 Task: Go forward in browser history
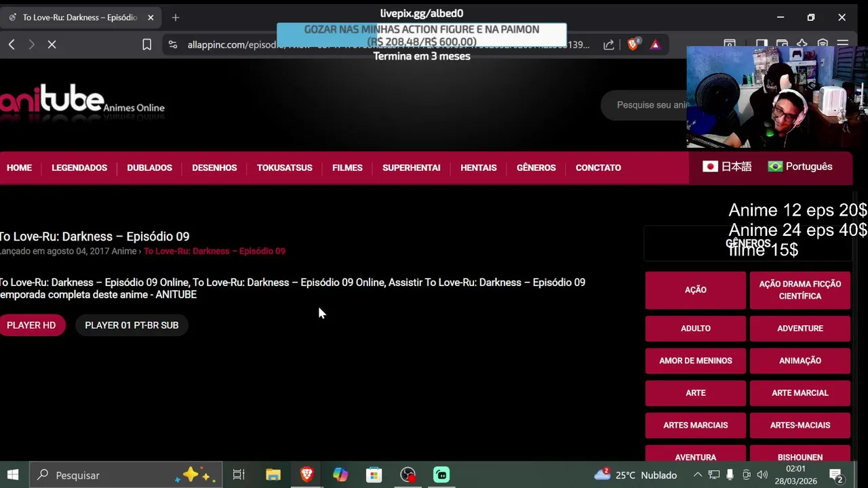(31, 45)
